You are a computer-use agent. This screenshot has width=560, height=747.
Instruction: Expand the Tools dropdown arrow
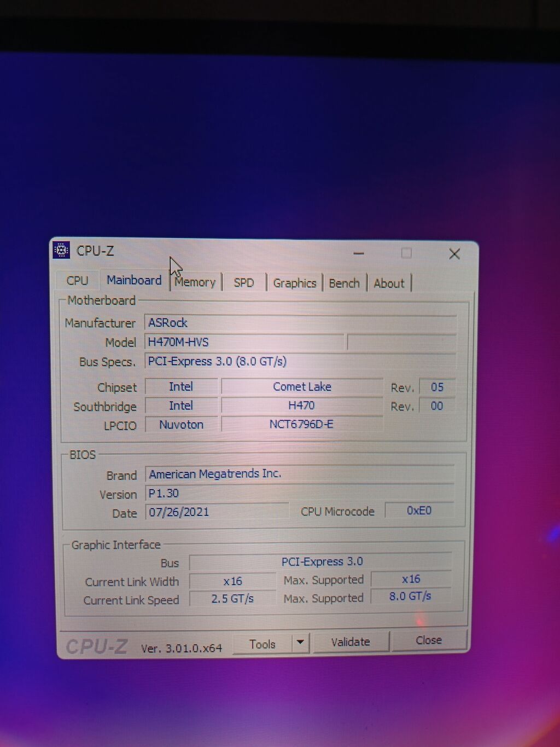click(300, 642)
